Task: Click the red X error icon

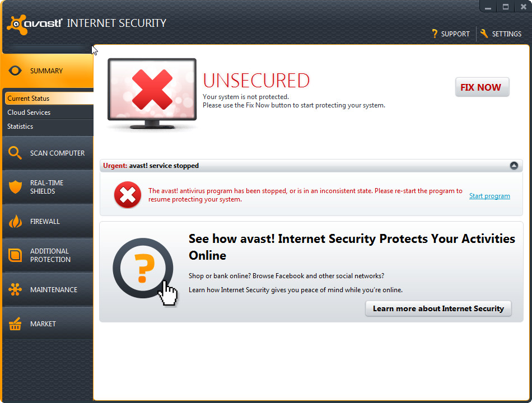Action: click(x=128, y=195)
